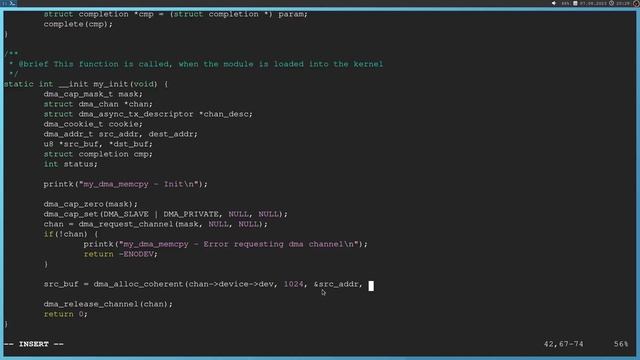Click 'struct completion *cmp' on the first line
Viewport: 640px width, 360px height.
point(98,14)
